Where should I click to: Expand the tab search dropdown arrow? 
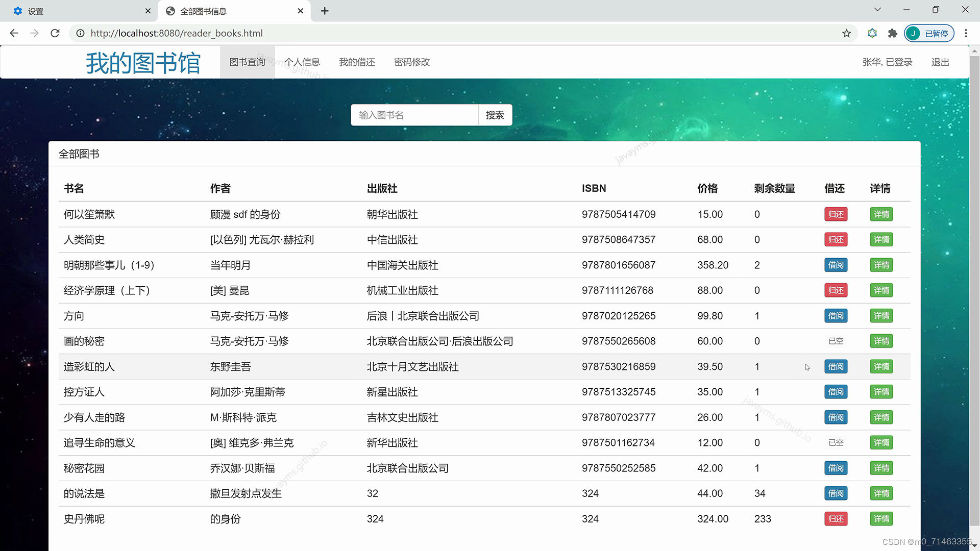pos(877,9)
